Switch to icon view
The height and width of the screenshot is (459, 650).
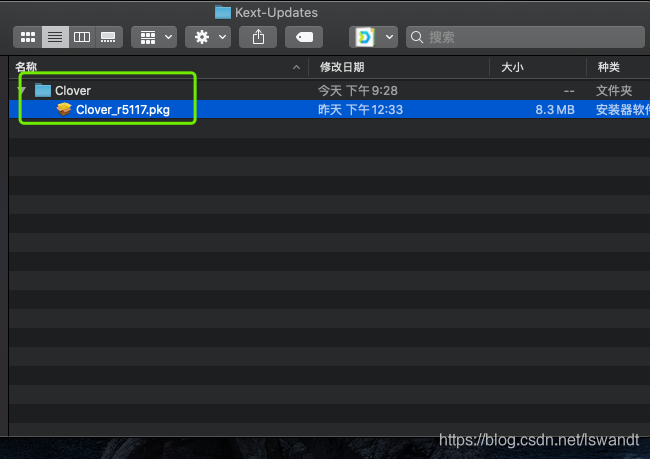coord(28,37)
